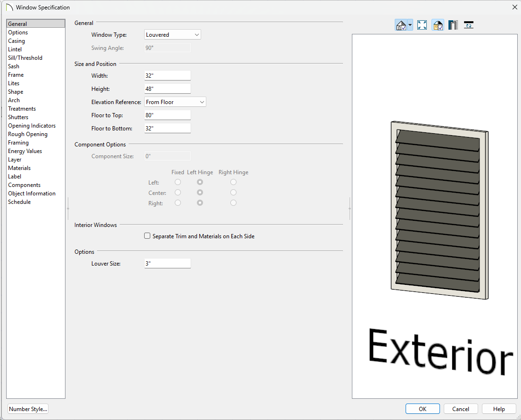521x420 pixels.
Task: Select the Right Hinge radio for the Center component
Action: point(233,193)
